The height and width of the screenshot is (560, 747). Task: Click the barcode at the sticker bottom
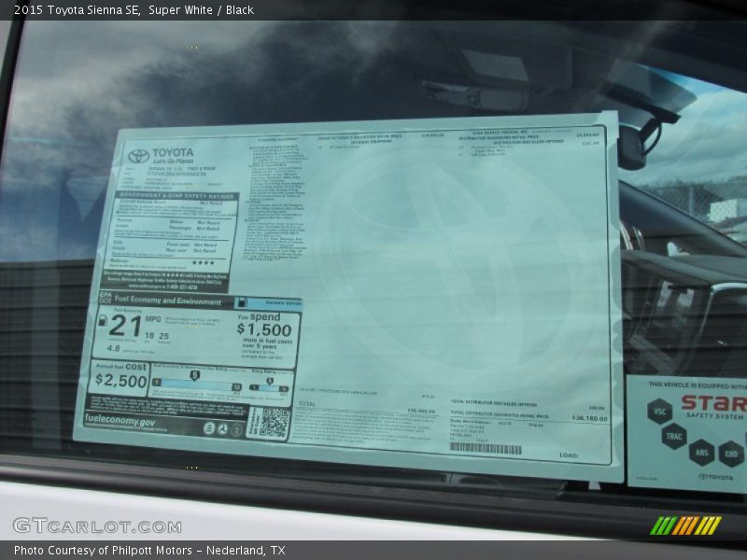tap(485, 448)
